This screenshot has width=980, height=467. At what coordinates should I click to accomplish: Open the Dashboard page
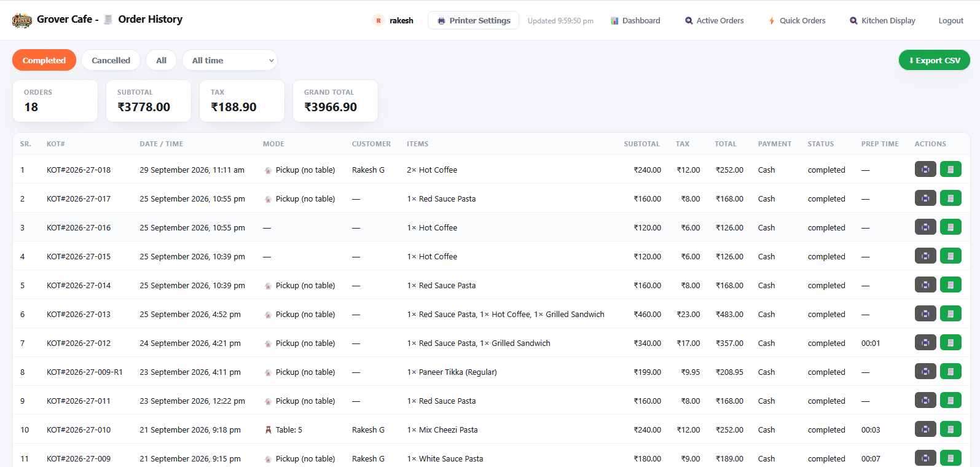point(635,20)
